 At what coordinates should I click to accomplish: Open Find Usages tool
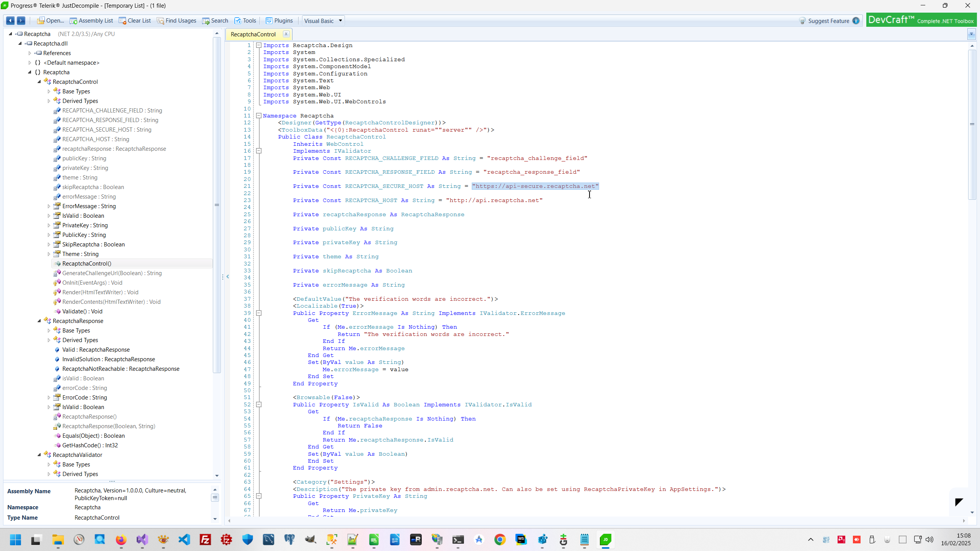point(176,21)
